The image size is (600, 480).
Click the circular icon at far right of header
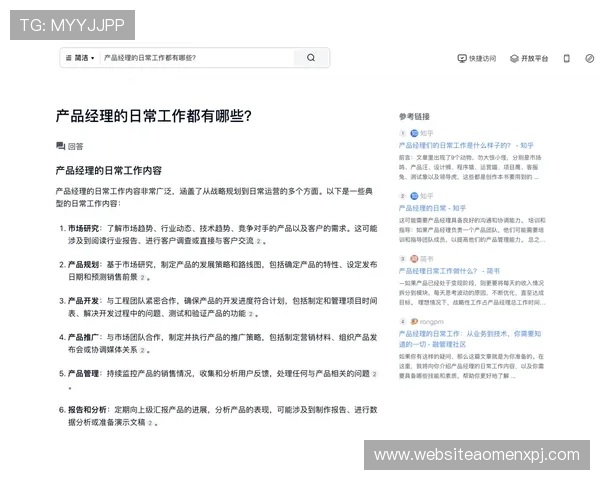point(590,58)
